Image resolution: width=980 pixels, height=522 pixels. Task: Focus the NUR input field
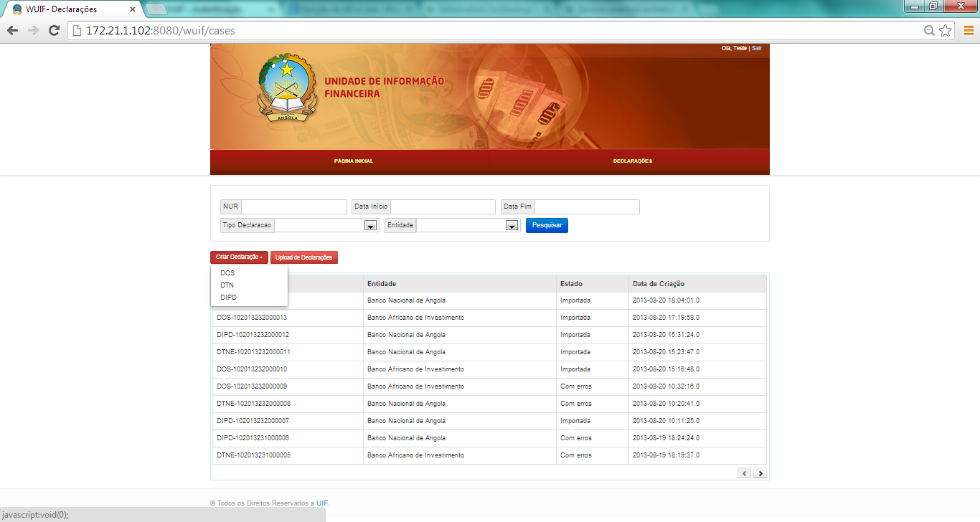coord(293,207)
